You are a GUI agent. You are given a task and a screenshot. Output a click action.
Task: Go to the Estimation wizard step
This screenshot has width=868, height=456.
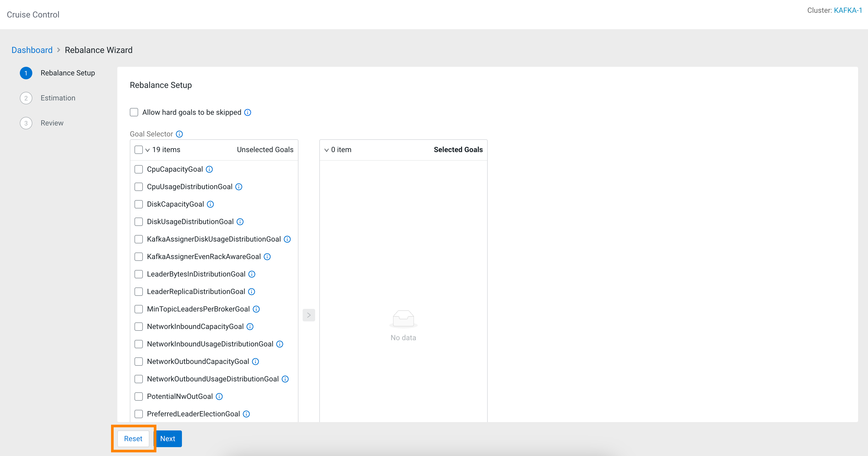point(58,98)
